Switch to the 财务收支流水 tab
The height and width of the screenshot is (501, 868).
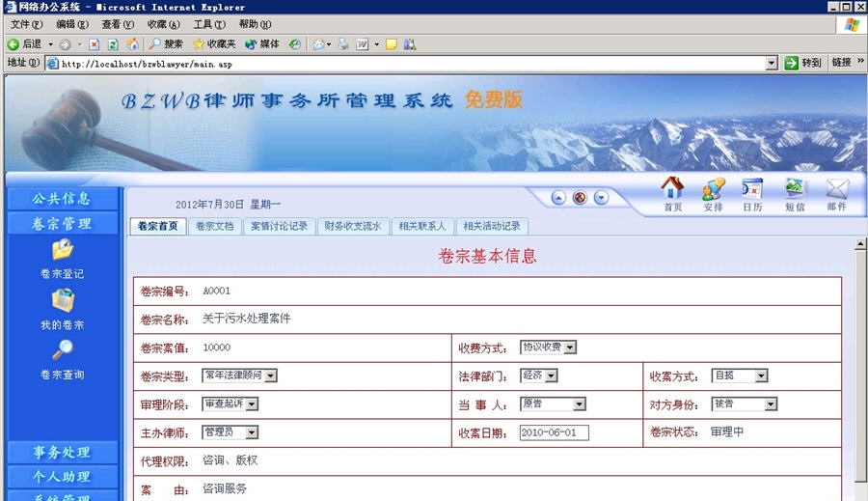tap(353, 226)
